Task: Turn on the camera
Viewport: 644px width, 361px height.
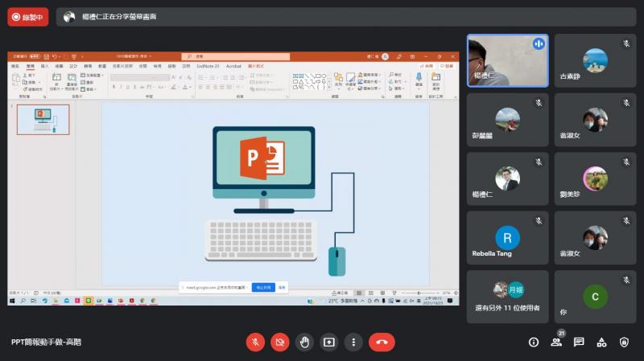Action: point(280,342)
